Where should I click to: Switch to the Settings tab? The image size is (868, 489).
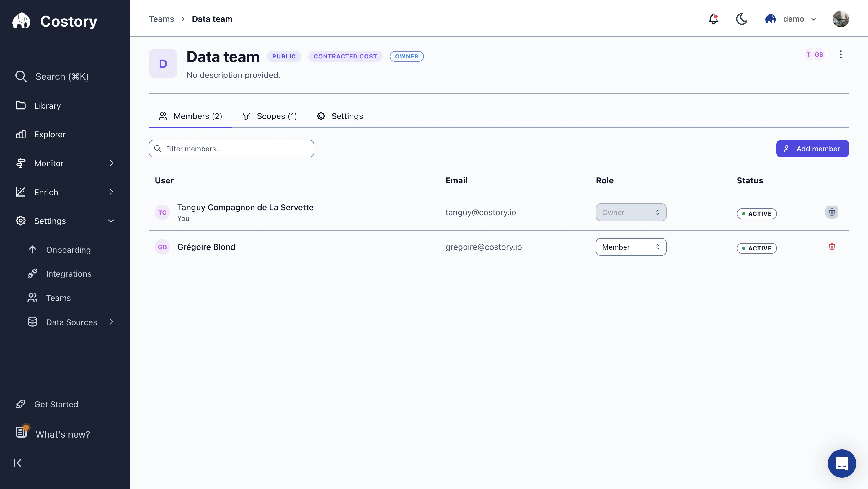click(x=340, y=116)
